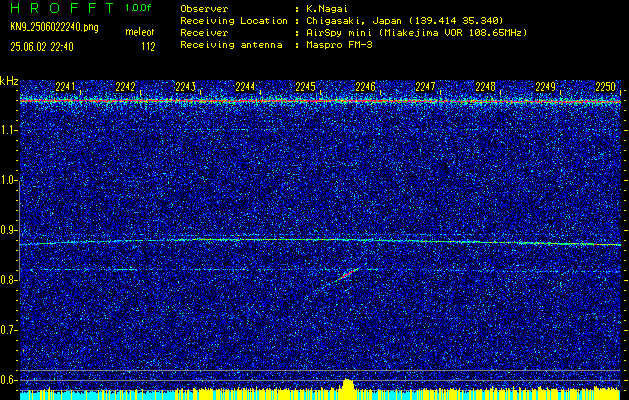Click the meteor count value 112

coord(148,47)
